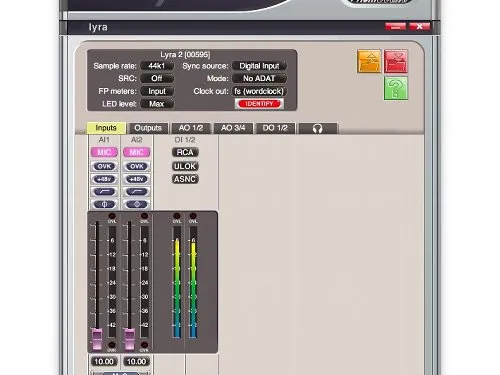Click the AI2 gain value 10.00 field
The width and height of the screenshot is (500, 375).
click(136, 361)
